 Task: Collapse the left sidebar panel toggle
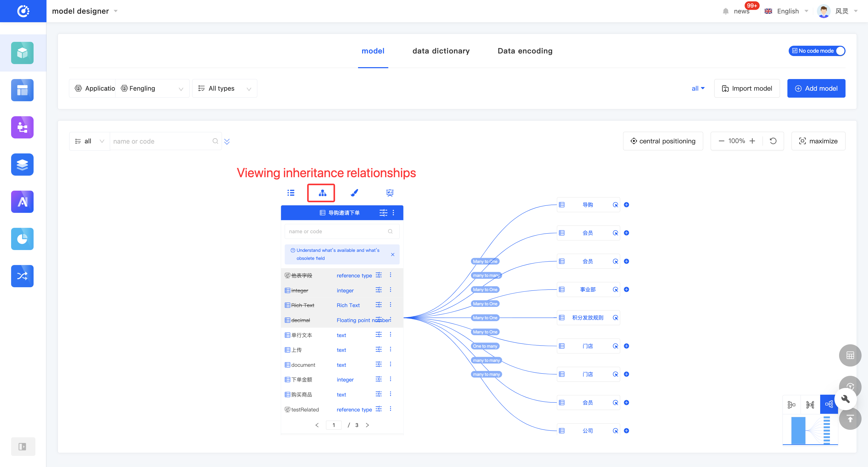coord(22,446)
